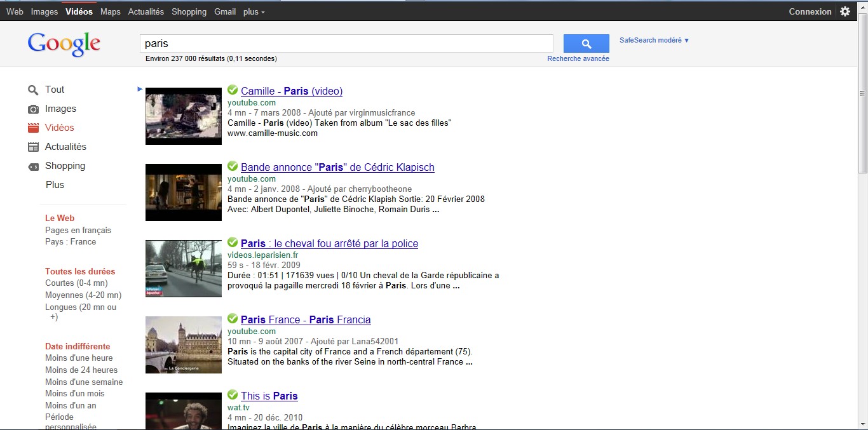Expand 'Plus' in the left sidebar
868x430 pixels.
click(55, 185)
